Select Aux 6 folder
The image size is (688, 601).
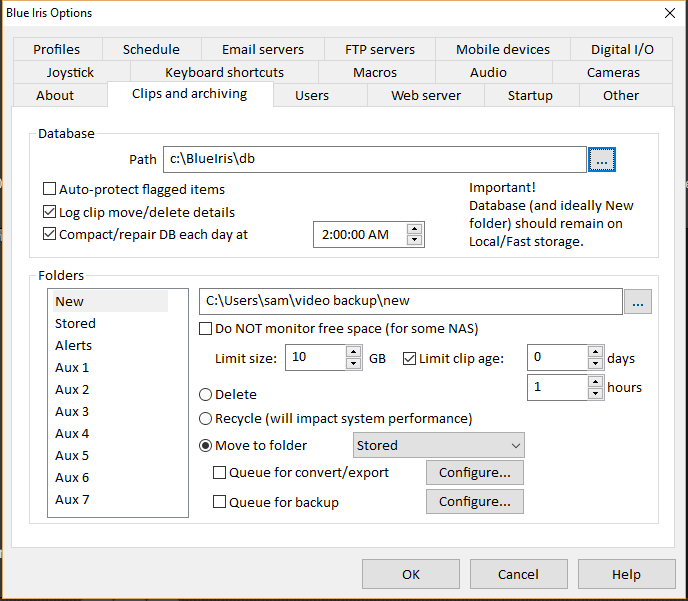[72, 477]
